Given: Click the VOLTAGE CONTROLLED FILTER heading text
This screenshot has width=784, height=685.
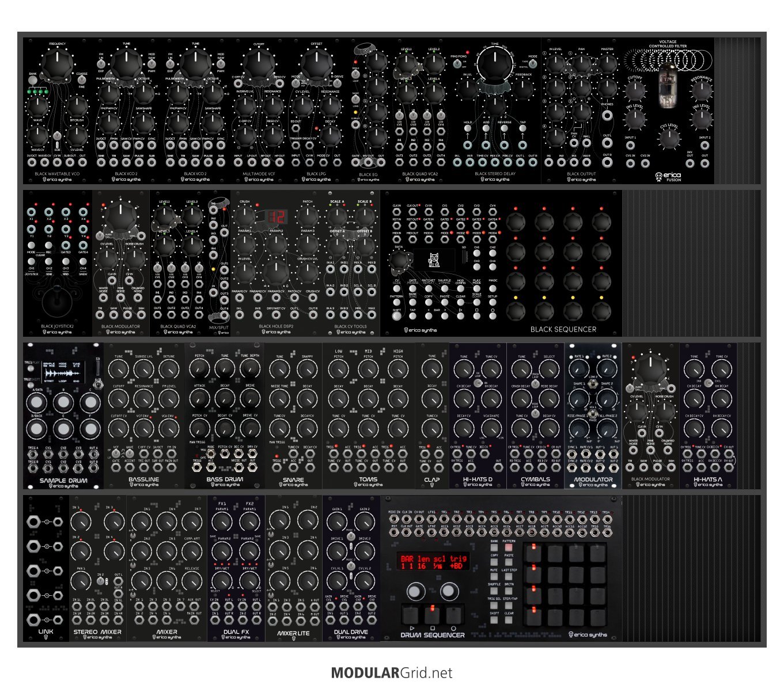Looking at the screenshot, I should (x=668, y=44).
